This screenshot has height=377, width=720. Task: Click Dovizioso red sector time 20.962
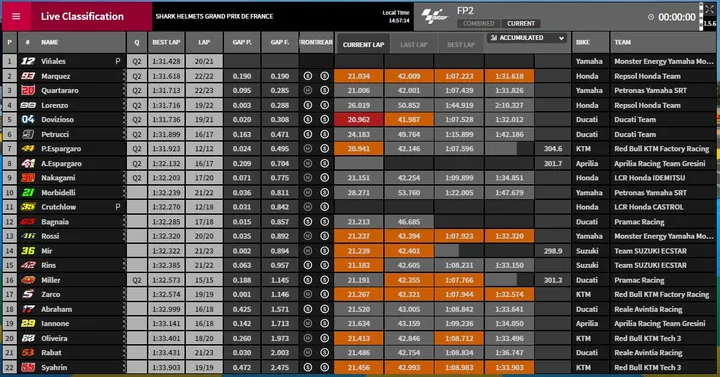(359, 119)
